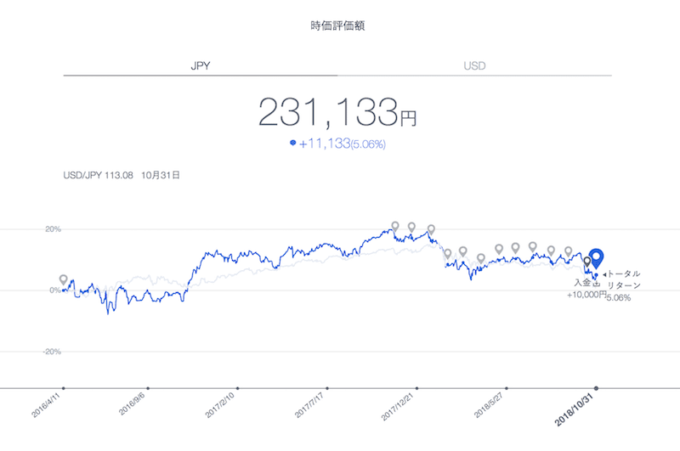Screen dimensions: 680x451
Task: Click the 2016/4/11 date label
Action: tap(46, 405)
